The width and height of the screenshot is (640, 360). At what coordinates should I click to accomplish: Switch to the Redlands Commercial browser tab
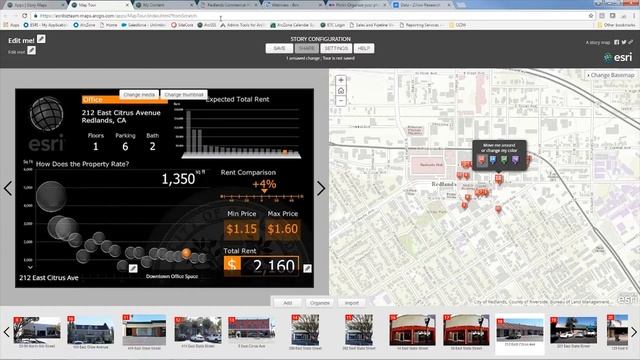229,5
